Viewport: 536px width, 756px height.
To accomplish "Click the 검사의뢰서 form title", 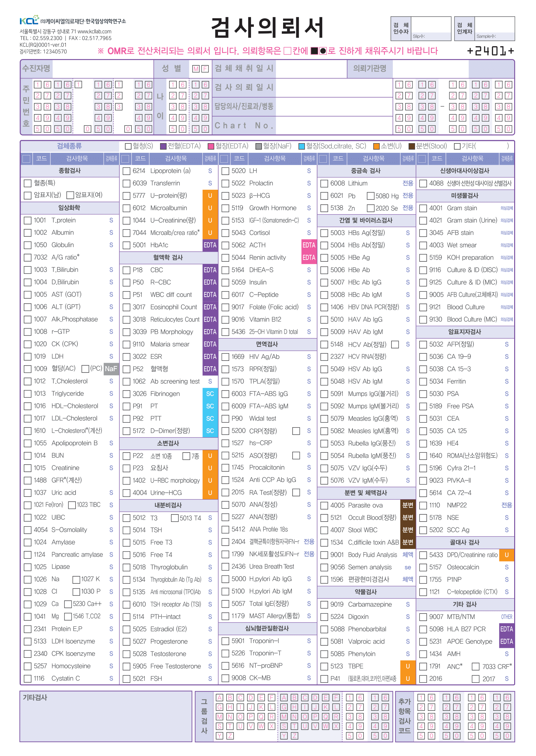I will pos(267,27).
